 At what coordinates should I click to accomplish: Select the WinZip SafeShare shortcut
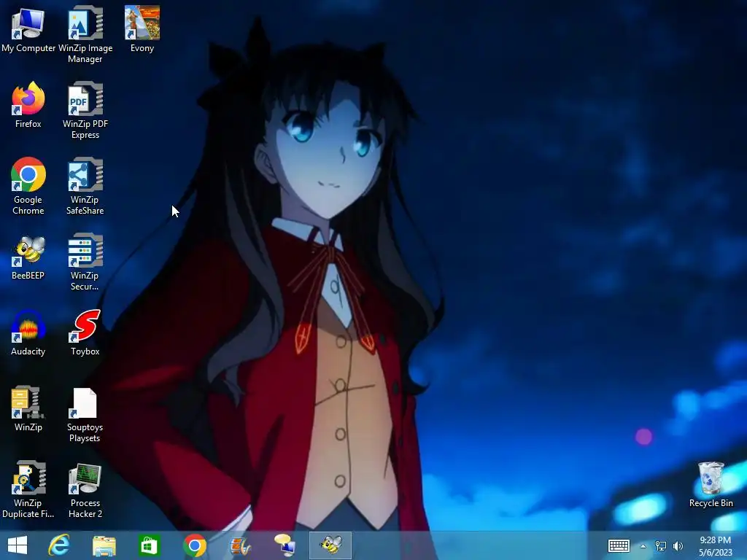coord(85,186)
